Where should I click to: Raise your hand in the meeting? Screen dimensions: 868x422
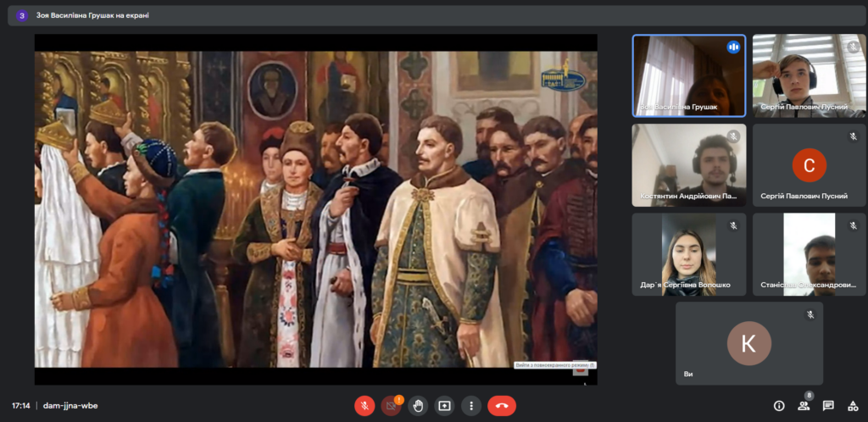(x=418, y=406)
